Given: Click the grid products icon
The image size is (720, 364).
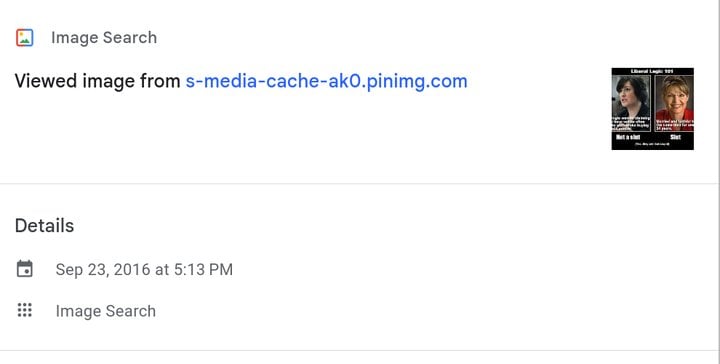Looking at the screenshot, I should [25, 310].
